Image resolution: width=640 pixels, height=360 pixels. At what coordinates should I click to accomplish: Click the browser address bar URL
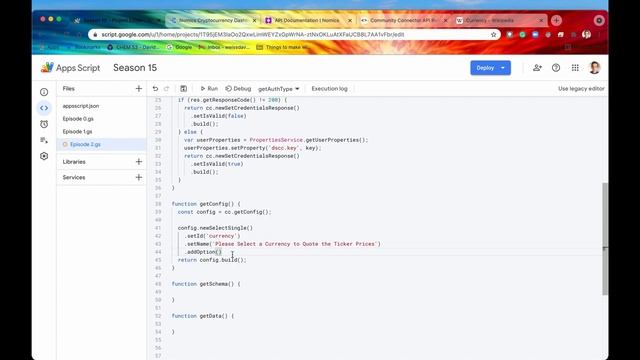(253, 35)
